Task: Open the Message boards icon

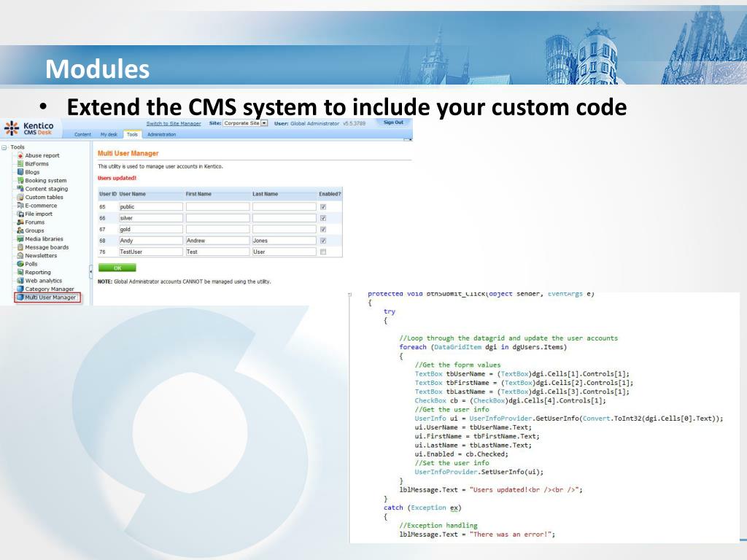Action: pos(20,247)
